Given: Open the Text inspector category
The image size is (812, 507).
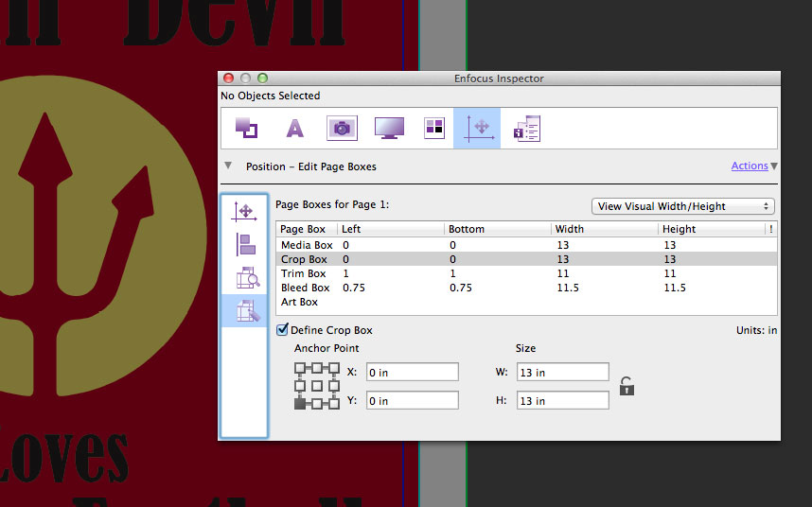Looking at the screenshot, I should click(294, 128).
